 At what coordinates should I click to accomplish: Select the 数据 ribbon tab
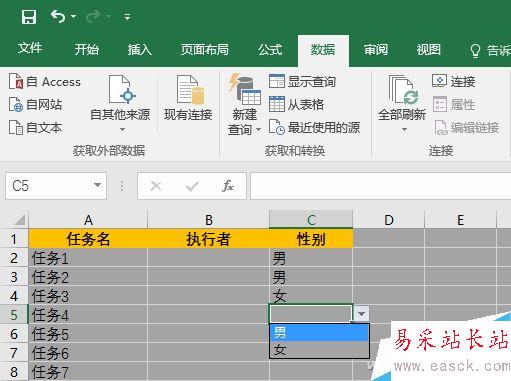(323, 50)
